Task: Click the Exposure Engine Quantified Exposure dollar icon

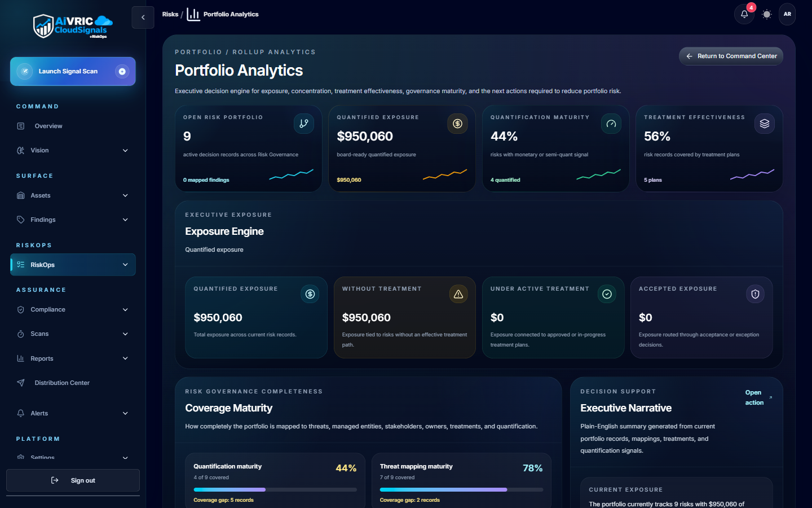Action: coord(310,294)
